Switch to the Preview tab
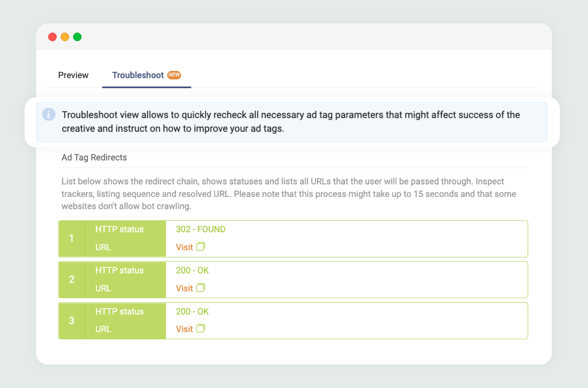 [x=73, y=75]
